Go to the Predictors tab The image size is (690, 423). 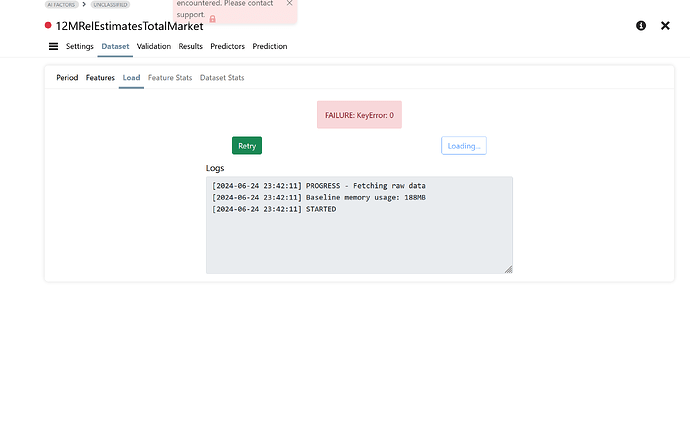(228, 46)
